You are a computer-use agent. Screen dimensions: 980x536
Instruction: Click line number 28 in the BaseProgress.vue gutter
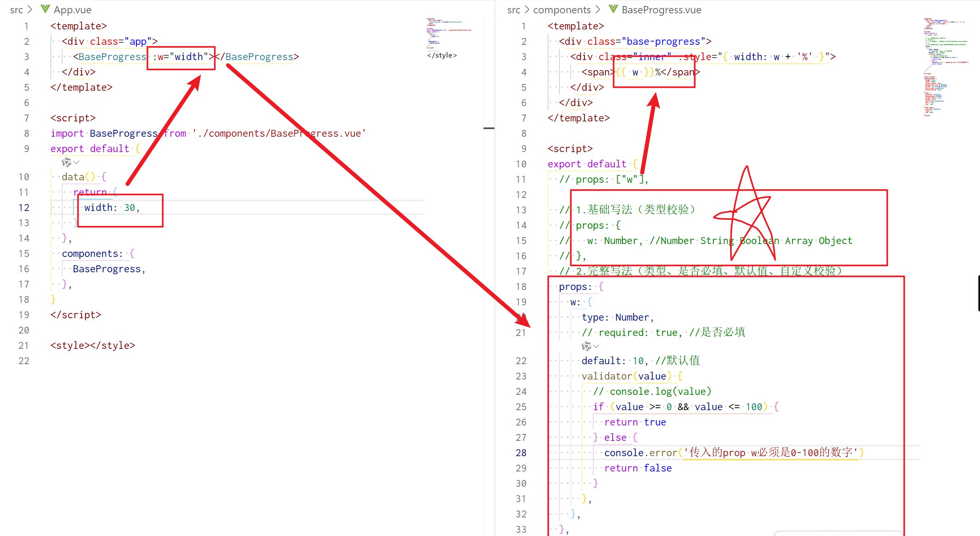521,453
